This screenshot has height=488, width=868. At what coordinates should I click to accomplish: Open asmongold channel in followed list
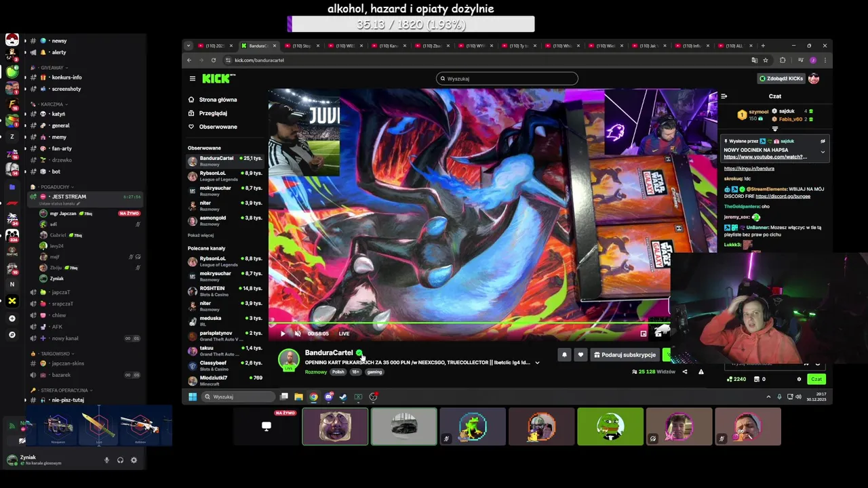[225, 220]
